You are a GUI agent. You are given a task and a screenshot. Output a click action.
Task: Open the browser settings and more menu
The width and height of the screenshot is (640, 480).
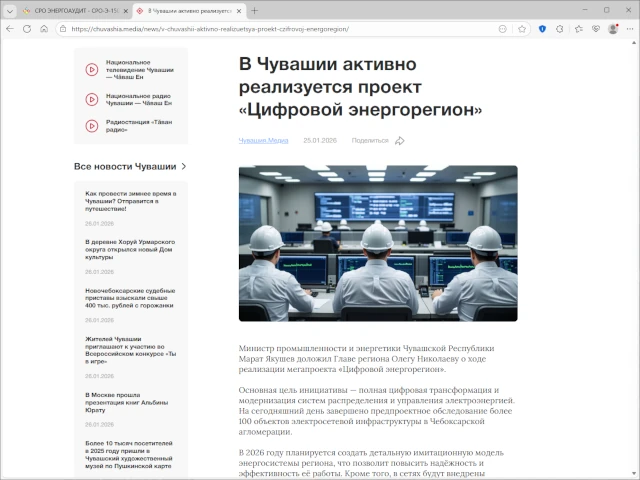pos(630,29)
